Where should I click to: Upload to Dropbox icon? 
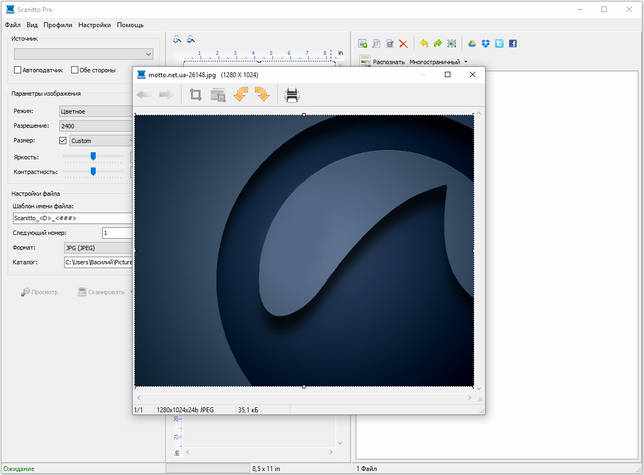485,43
